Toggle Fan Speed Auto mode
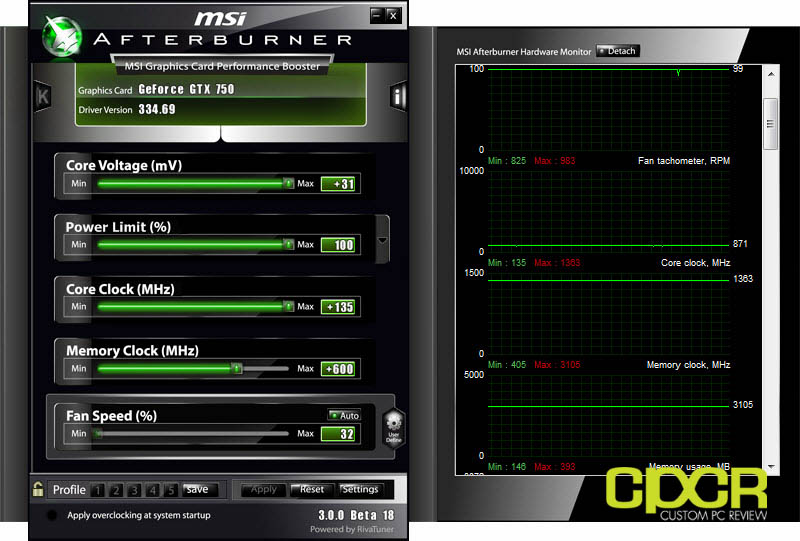The width and height of the screenshot is (800, 541). click(x=344, y=415)
